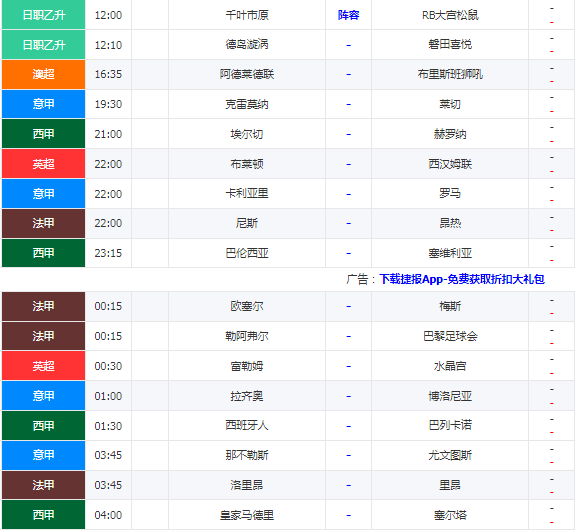
Task: Open the 阵容 lineup link for 千叶市原 match
Action: coord(348,15)
